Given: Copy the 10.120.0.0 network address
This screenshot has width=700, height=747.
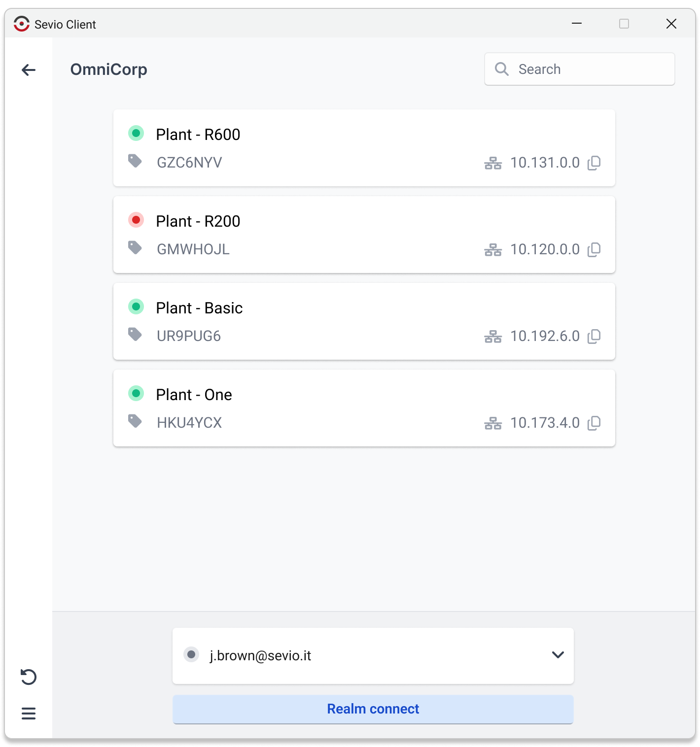Looking at the screenshot, I should (x=594, y=249).
